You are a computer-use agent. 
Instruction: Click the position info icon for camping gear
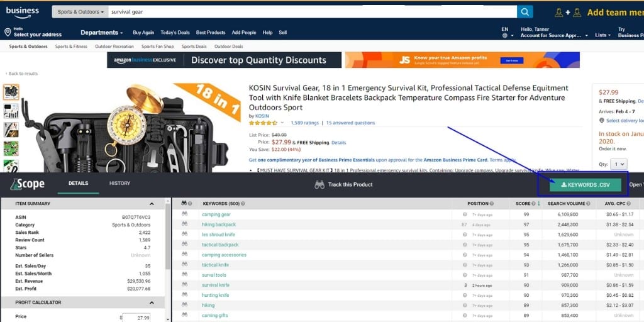coord(465,214)
